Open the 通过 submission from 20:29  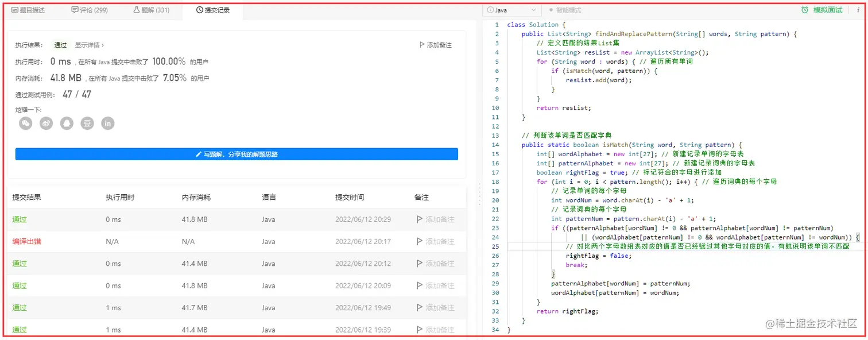point(20,219)
